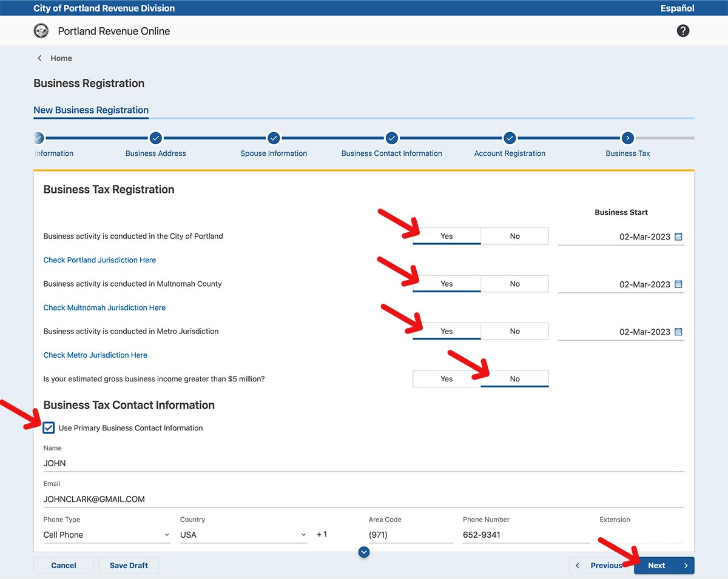Open calendar for Multnomah County start date
The image size is (728, 579).
(678, 284)
